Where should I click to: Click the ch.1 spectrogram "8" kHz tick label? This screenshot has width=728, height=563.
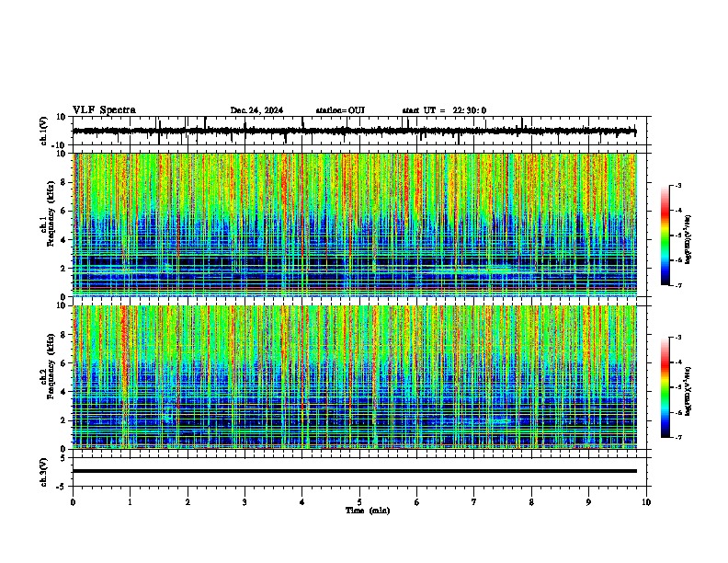(x=63, y=182)
